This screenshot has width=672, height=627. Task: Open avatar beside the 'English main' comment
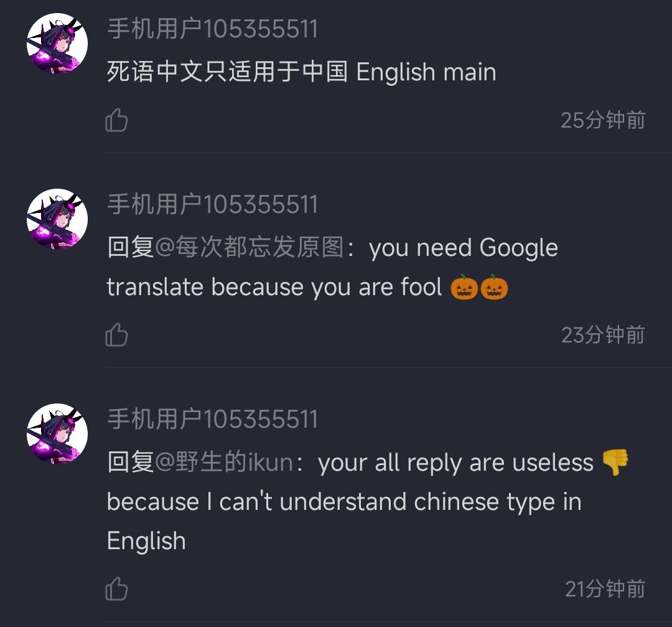[x=57, y=44]
